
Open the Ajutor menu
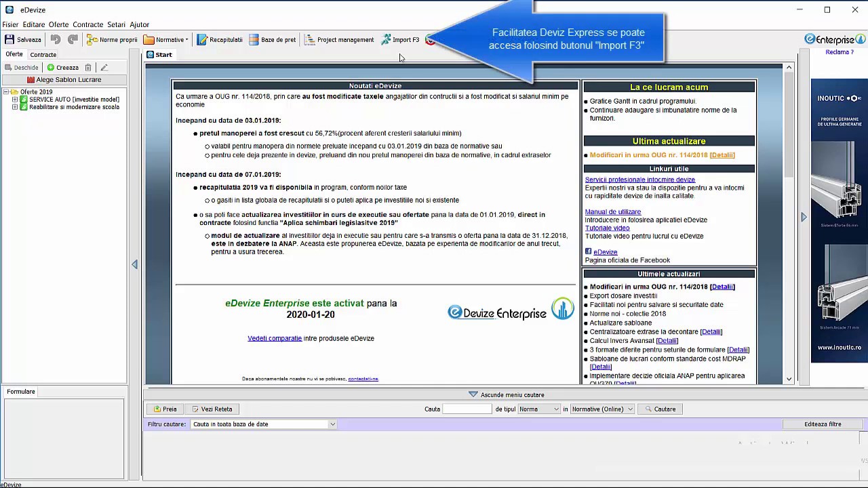pos(139,24)
